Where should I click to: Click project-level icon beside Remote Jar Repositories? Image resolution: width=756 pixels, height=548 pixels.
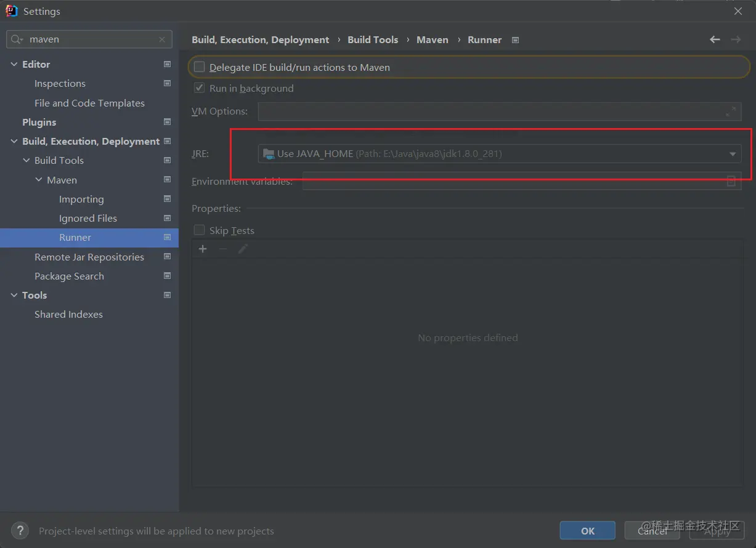167,257
